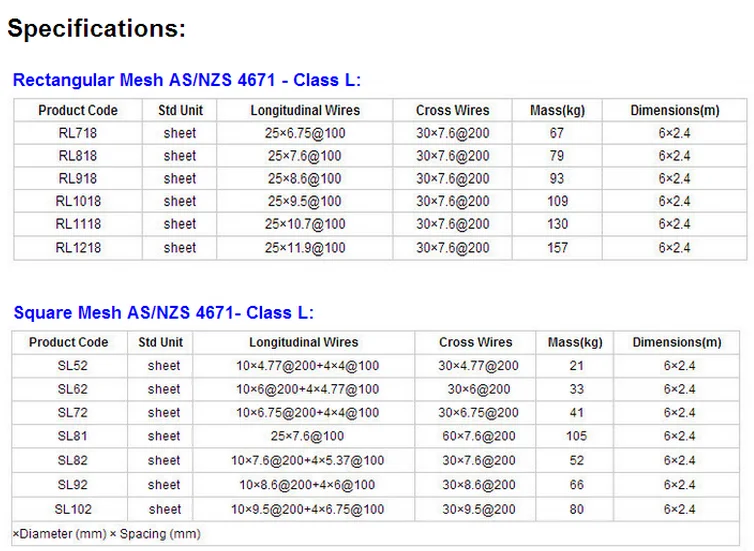Click the 60×7.6@200 cross wires cell
This screenshot has width=754, height=551.
click(x=478, y=436)
